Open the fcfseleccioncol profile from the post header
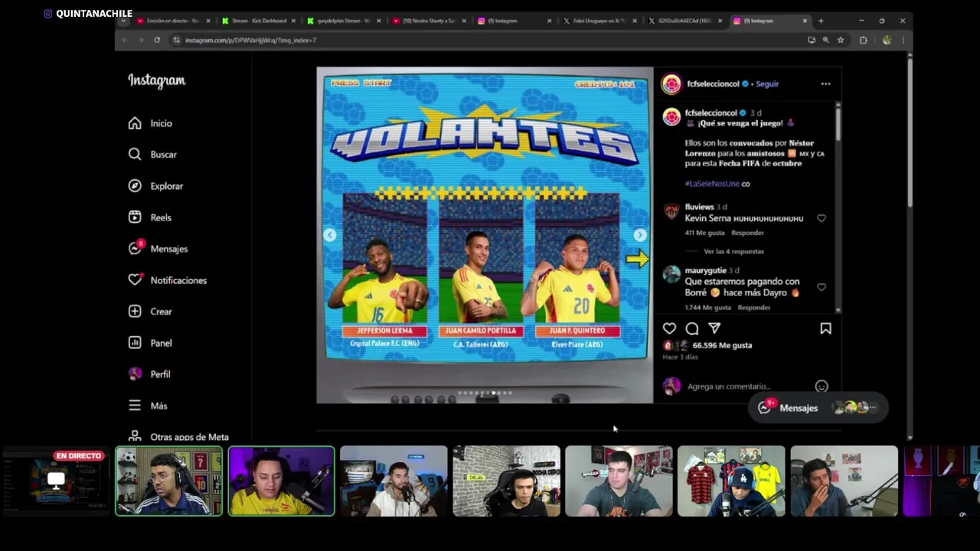This screenshot has width=980, height=551. 713,83
